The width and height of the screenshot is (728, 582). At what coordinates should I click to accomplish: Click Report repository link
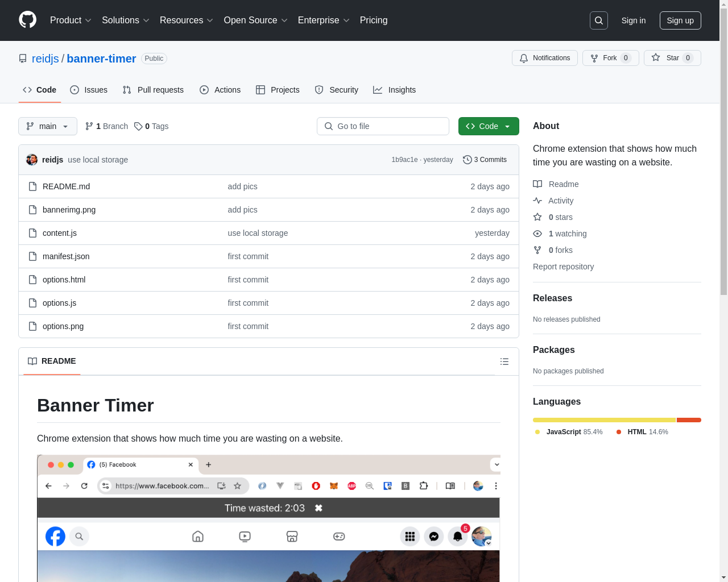coord(563,267)
